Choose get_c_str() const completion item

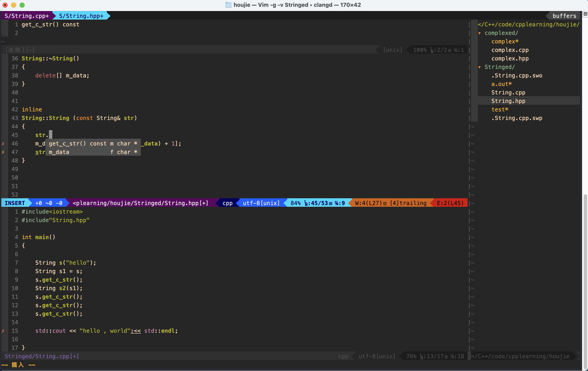click(x=93, y=144)
